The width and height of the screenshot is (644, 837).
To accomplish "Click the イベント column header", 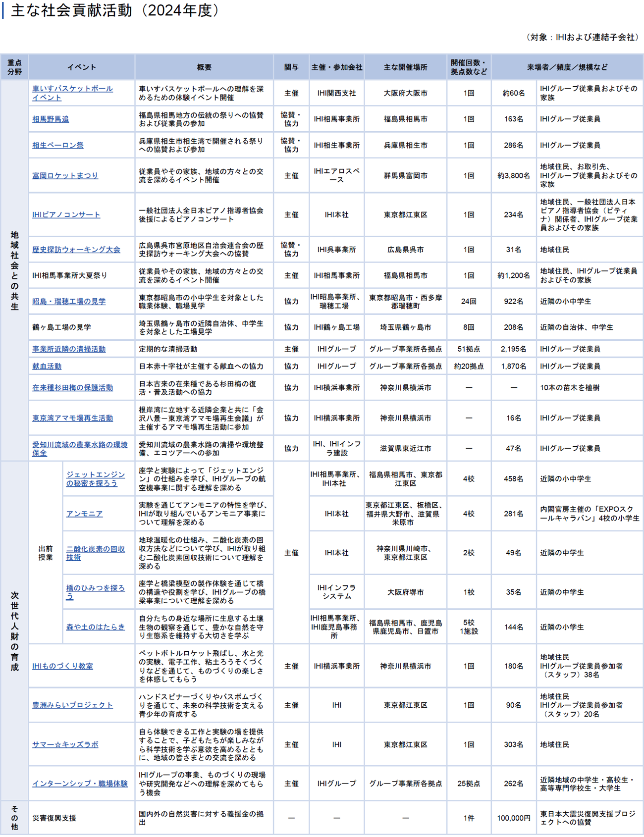I will (x=82, y=67).
